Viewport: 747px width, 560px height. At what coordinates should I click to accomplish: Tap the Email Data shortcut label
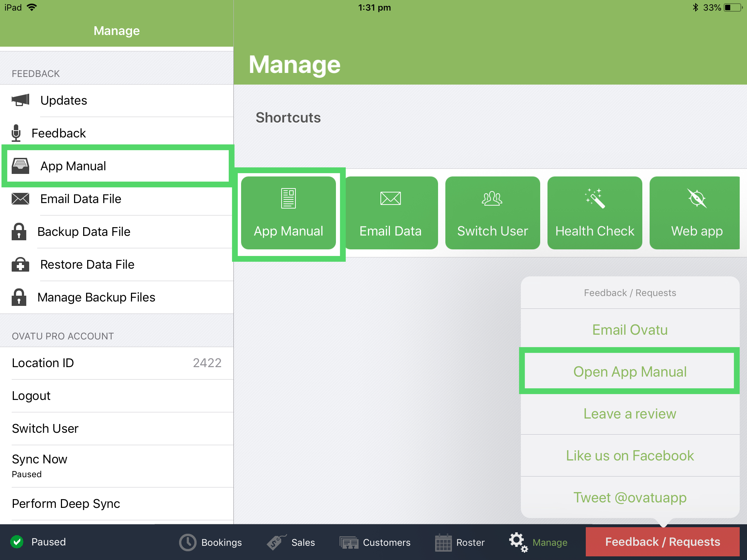[x=390, y=231]
